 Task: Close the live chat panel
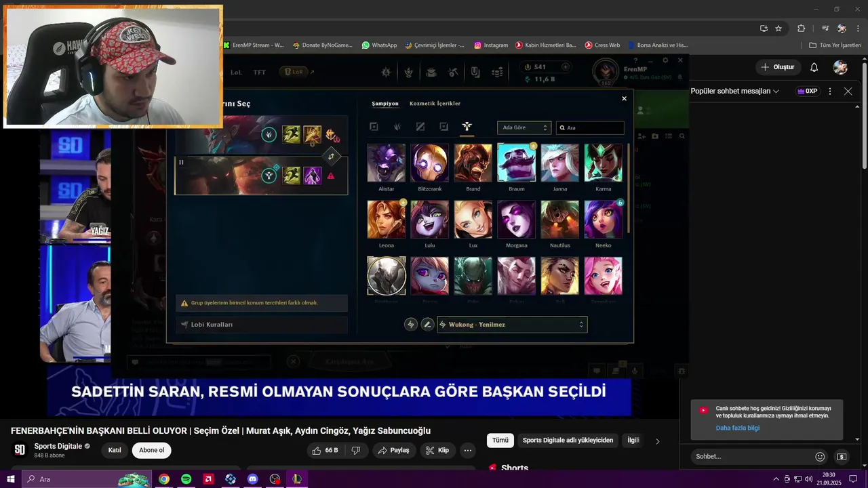pos(848,91)
